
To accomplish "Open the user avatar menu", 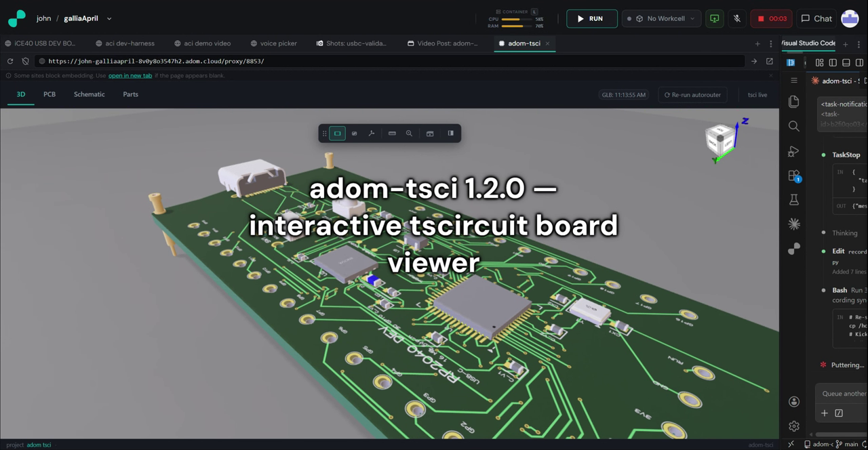I will point(850,18).
